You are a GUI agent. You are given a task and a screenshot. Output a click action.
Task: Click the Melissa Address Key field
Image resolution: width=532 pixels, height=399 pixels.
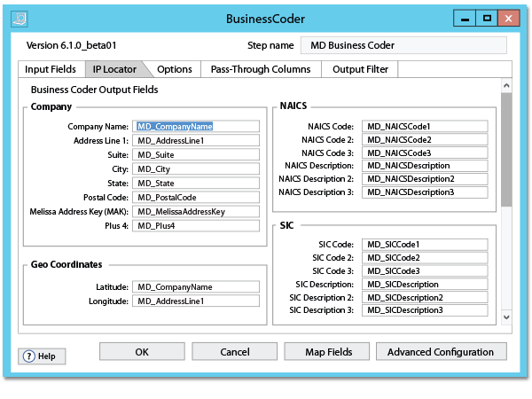click(x=196, y=212)
